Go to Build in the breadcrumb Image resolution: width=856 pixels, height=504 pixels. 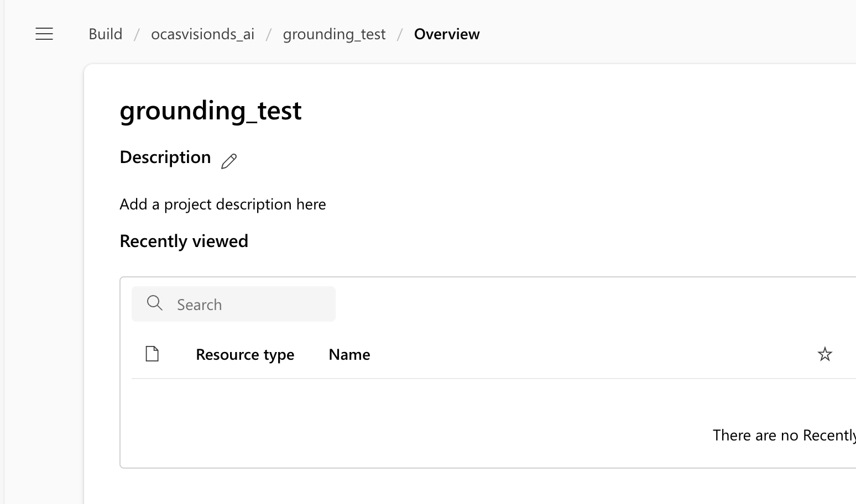105,34
